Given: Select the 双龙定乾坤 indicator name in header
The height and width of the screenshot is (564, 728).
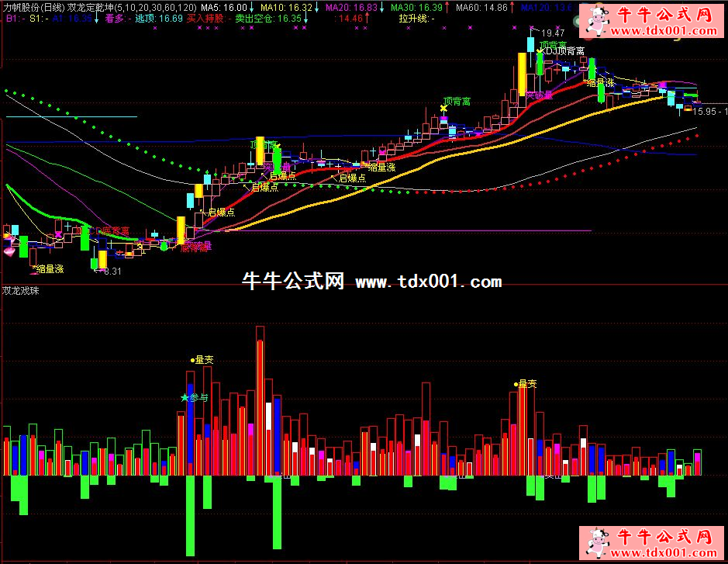Looking at the screenshot, I should tap(90, 7).
